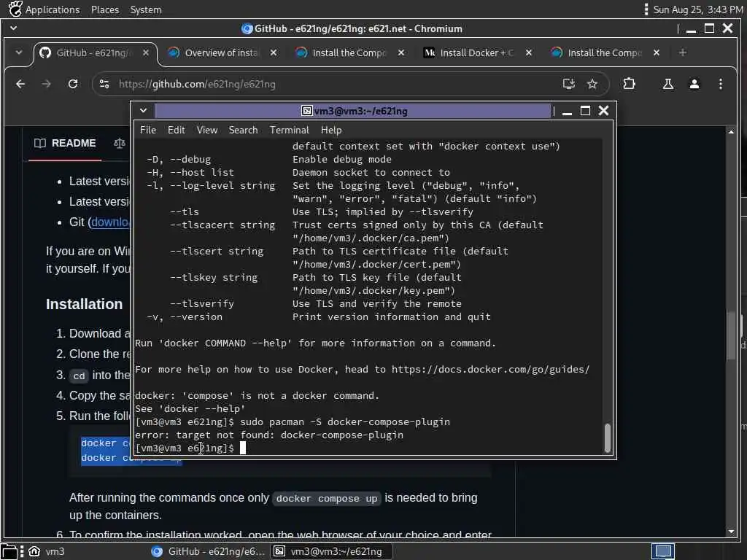The width and height of the screenshot is (747, 560).
Task: Click the terminal scrollbar handle
Action: point(608,437)
